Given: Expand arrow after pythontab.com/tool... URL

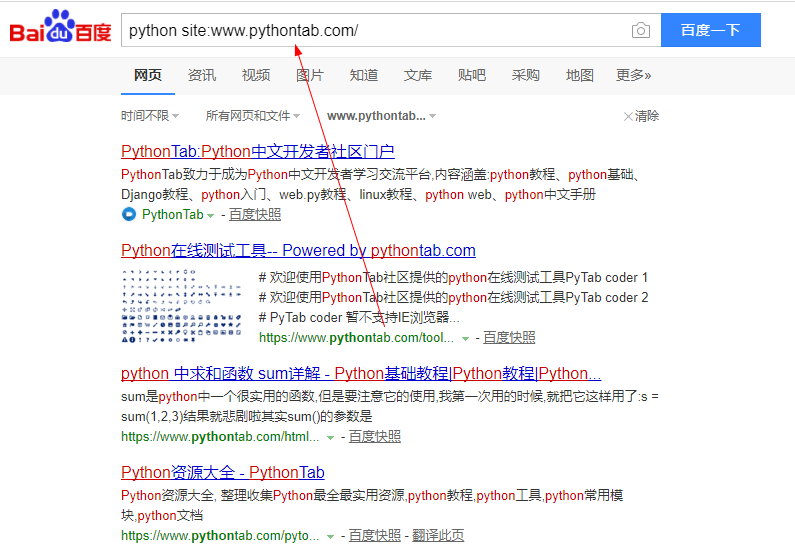Looking at the screenshot, I should (x=465, y=339).
